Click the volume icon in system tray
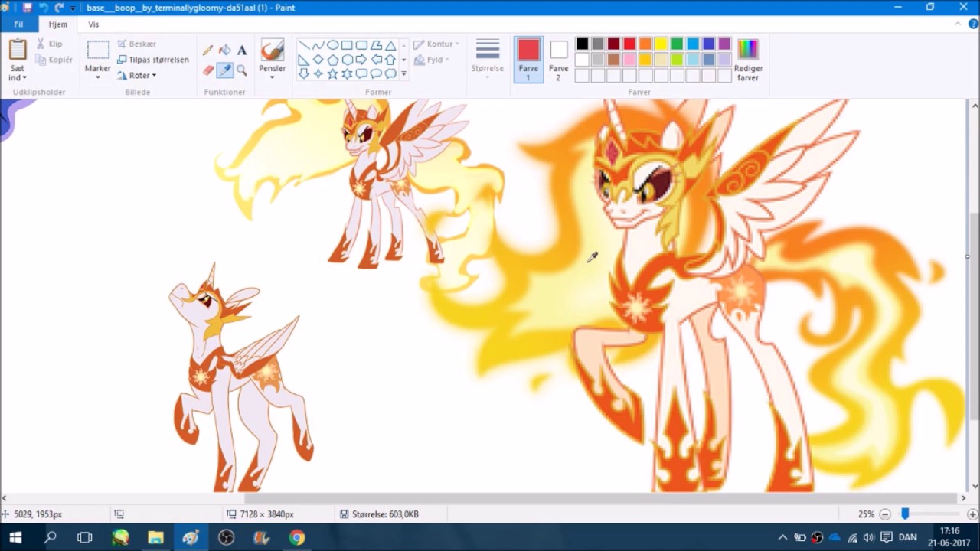 tap(867, 538)
